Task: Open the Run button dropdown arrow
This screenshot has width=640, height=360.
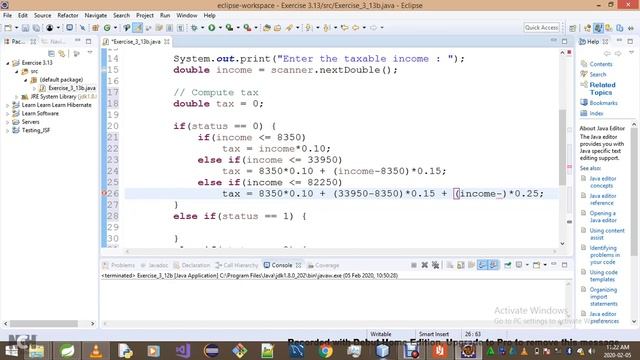Action: click(220, 28)
